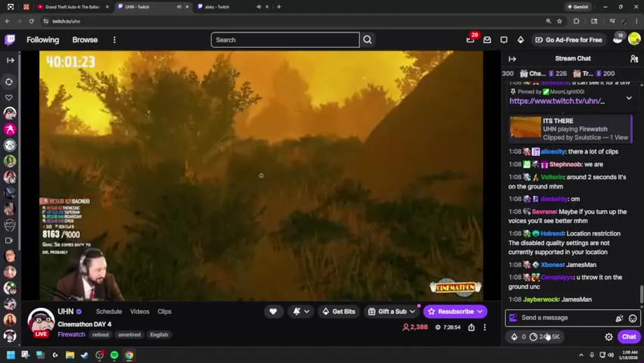Screen dimensions: 644x363
Task: Send message with purple Chat button
Action: pos(629,337)
